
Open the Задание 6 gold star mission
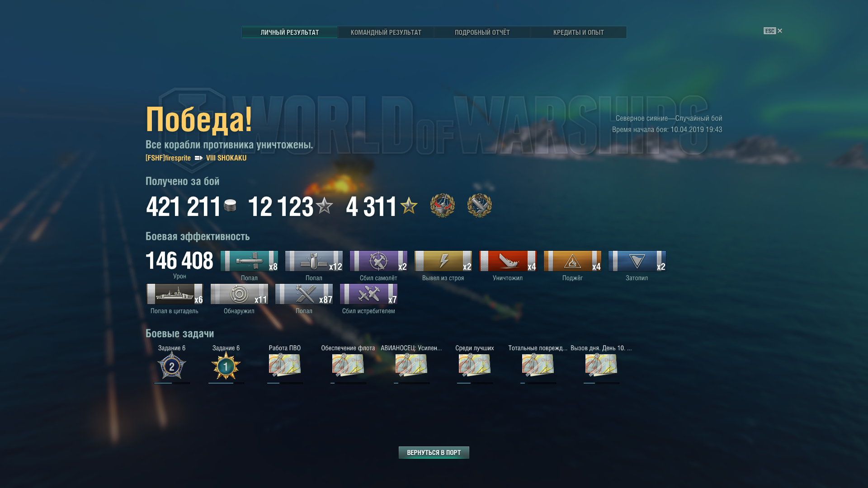click(226, 366)
